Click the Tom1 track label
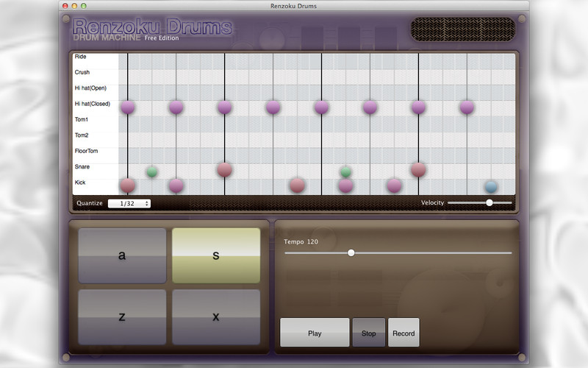This screenshot has width=588, height=368. click(x=82, y=120)
